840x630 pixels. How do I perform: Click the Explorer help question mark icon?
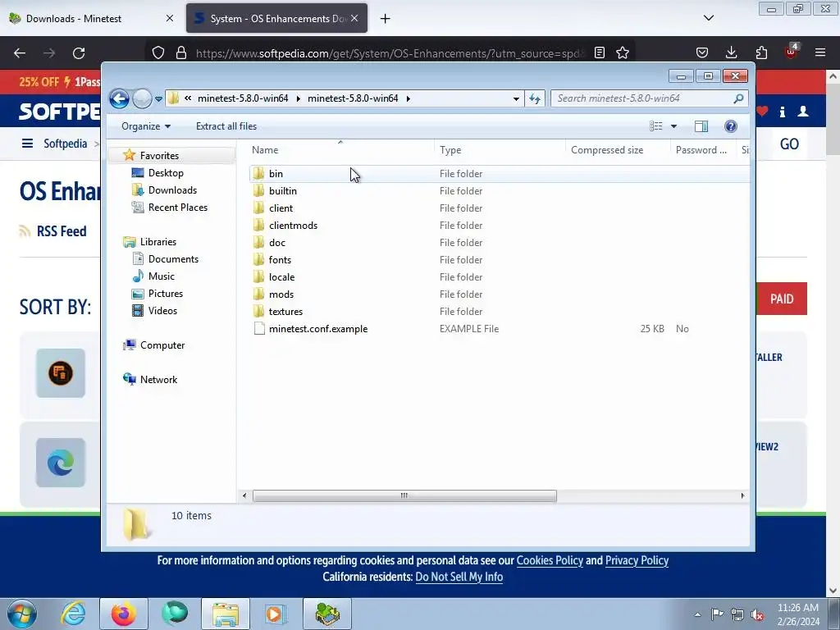(x=731, y=126)
